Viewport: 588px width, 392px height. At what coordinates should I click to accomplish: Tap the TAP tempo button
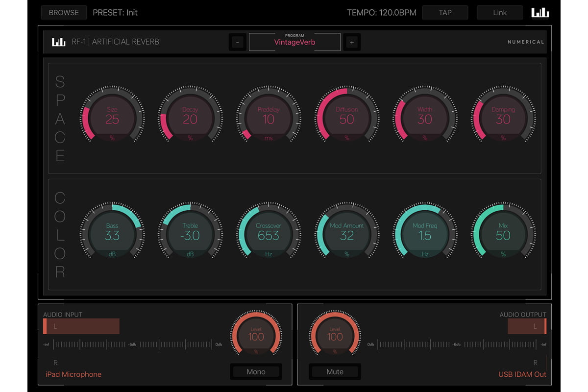(x=445, y=13)
